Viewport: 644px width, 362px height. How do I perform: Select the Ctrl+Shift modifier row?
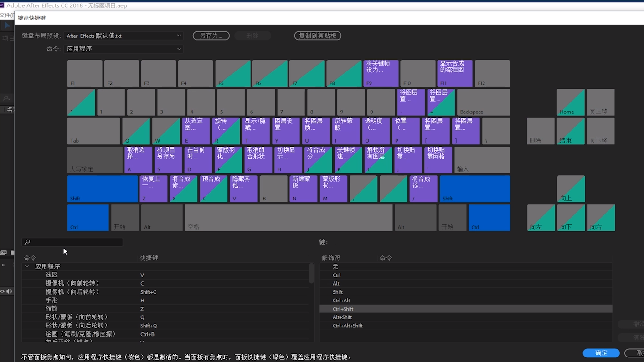[x=465, y=309]
